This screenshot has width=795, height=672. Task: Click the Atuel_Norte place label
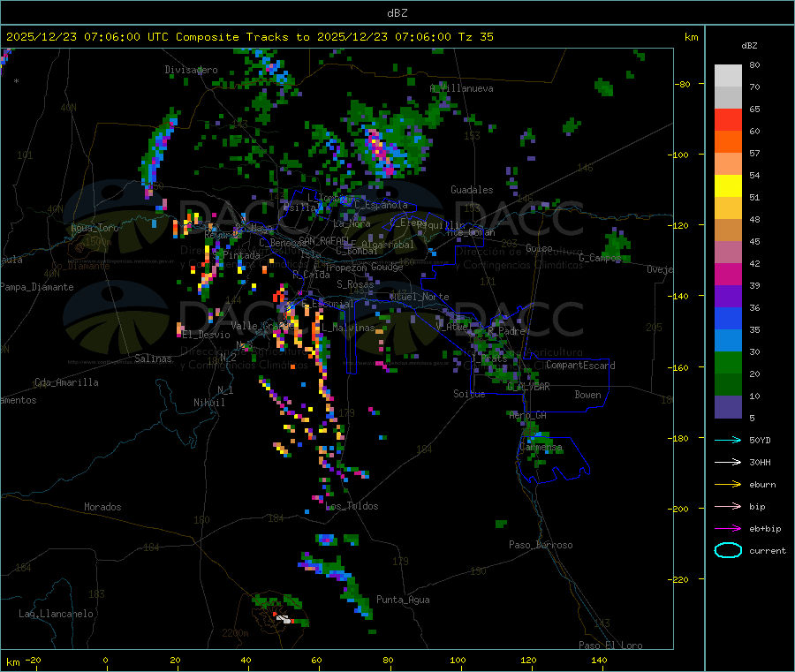(x=420, y=297)
